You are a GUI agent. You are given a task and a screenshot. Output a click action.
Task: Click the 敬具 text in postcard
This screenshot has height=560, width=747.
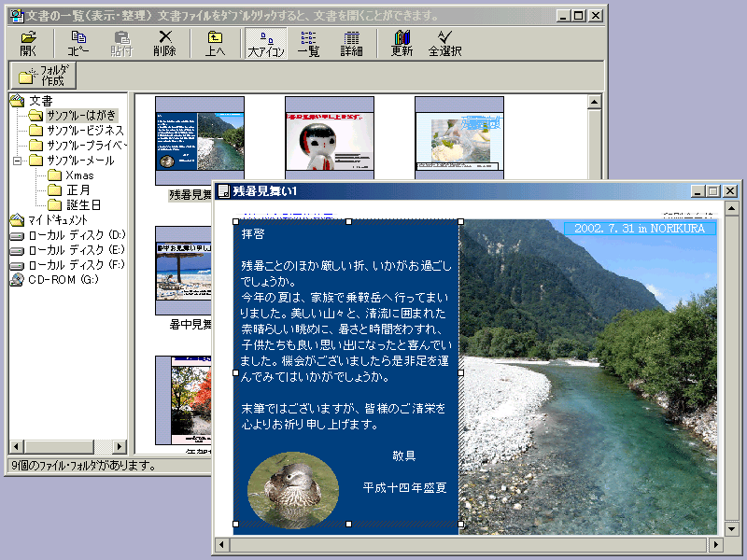pos(404,455)
